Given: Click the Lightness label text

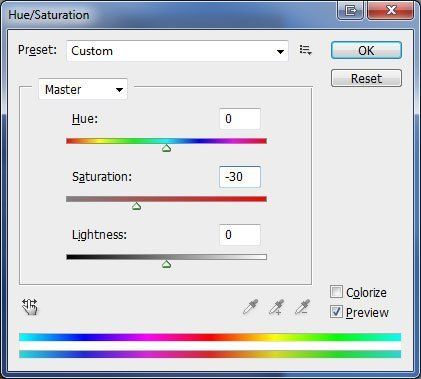Looking at the screenshot, I should (99, 235).
